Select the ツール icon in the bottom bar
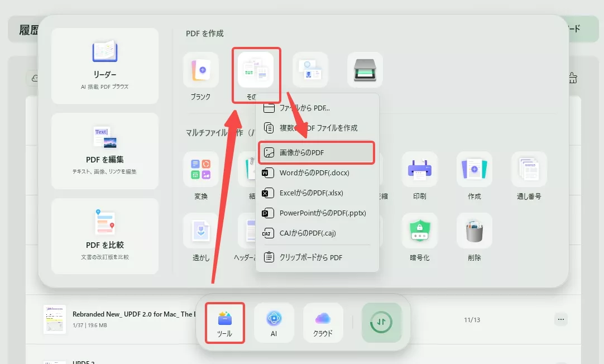 pyautogui.click(x=224, y=323)
